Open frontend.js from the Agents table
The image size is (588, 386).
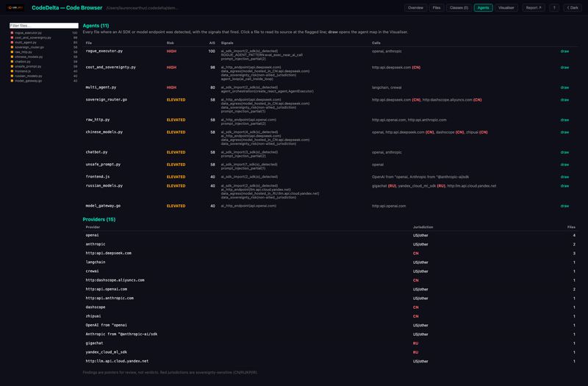pyautogui.click(x=98, y=176)
